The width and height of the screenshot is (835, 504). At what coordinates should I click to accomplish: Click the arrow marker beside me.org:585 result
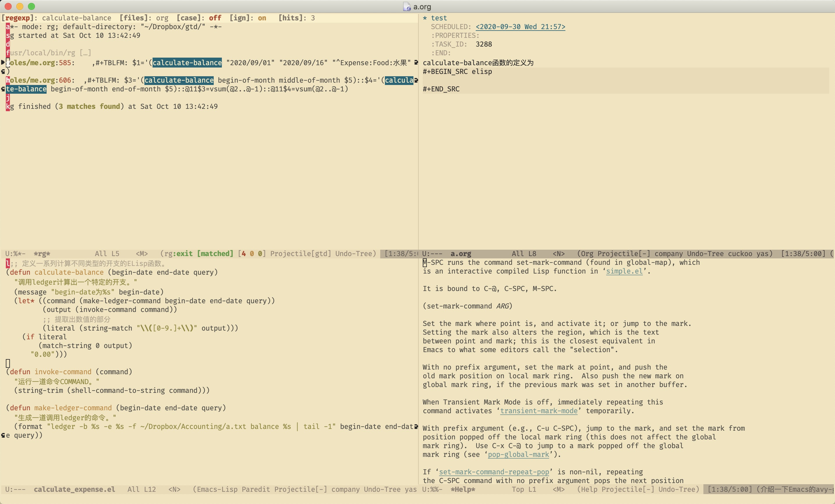[x=3, y=62]
